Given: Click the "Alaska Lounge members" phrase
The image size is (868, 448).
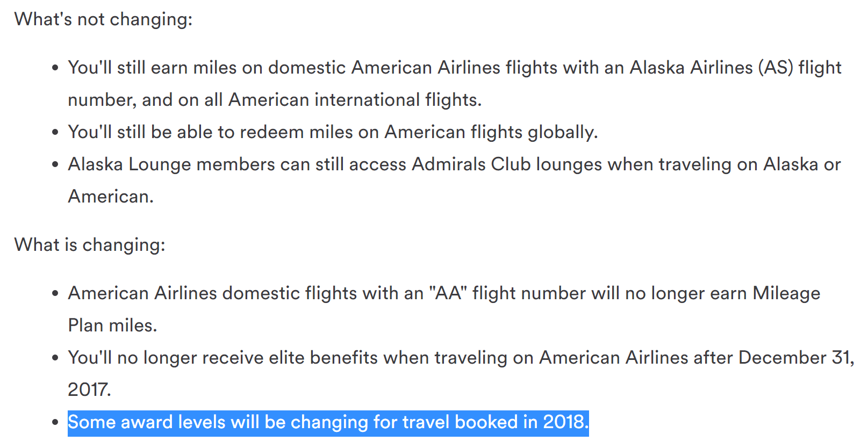Looking at the screenshot, I should (171, 164).
